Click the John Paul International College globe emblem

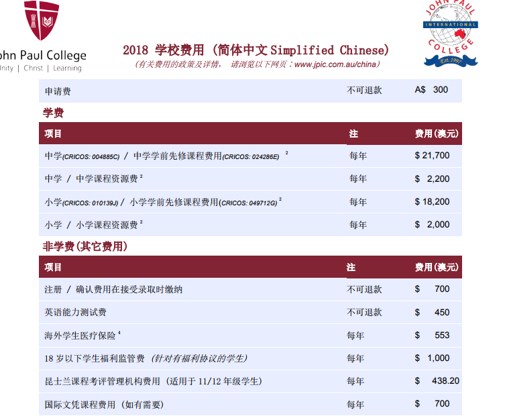pyautogui.click(x=451, y=34)
